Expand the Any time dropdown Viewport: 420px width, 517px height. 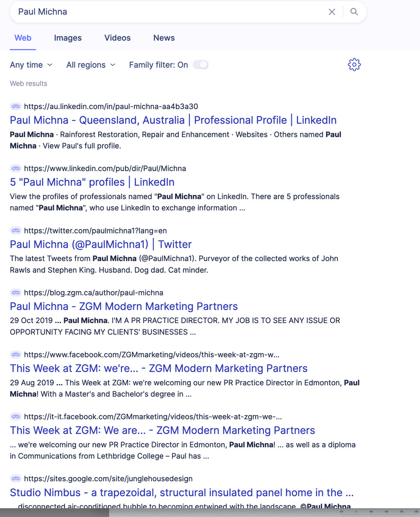click(x=31, y=65)
